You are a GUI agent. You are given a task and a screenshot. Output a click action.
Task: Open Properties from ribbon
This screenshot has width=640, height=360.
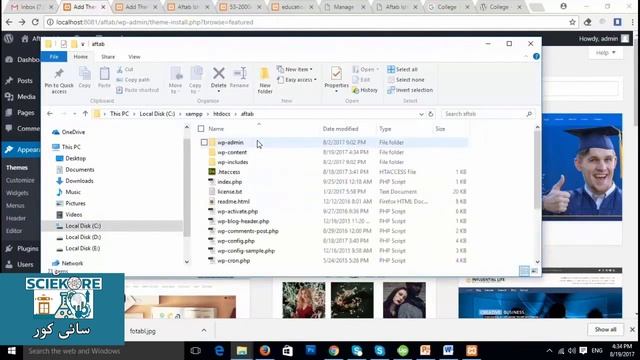click(x=336, y=78)
